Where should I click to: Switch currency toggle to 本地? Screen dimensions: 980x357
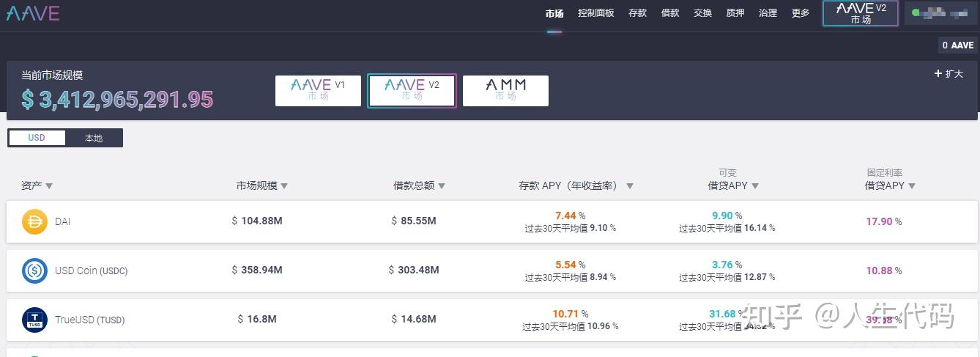[94, 138]
